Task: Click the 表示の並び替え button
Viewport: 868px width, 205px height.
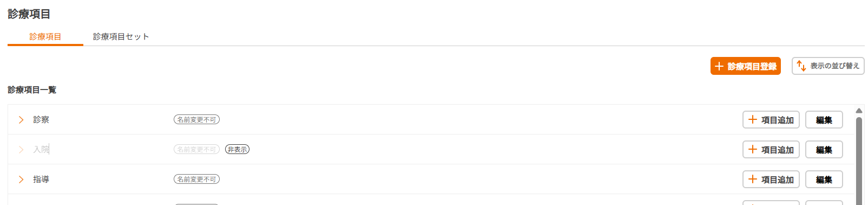Action: (828, 66)
